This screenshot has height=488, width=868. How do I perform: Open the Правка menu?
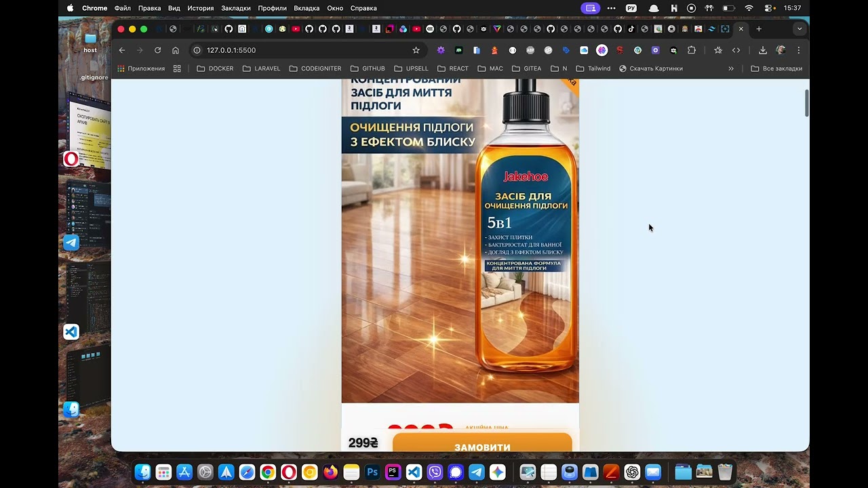149,8
